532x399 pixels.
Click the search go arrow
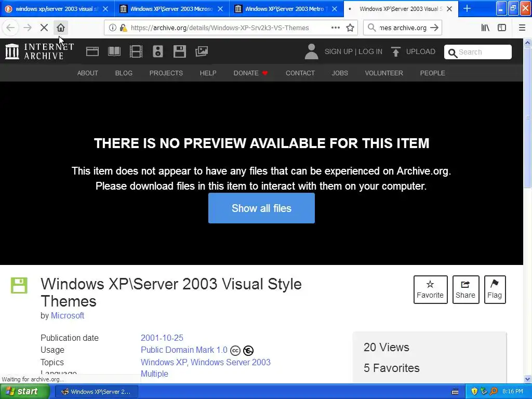(434, 28)
